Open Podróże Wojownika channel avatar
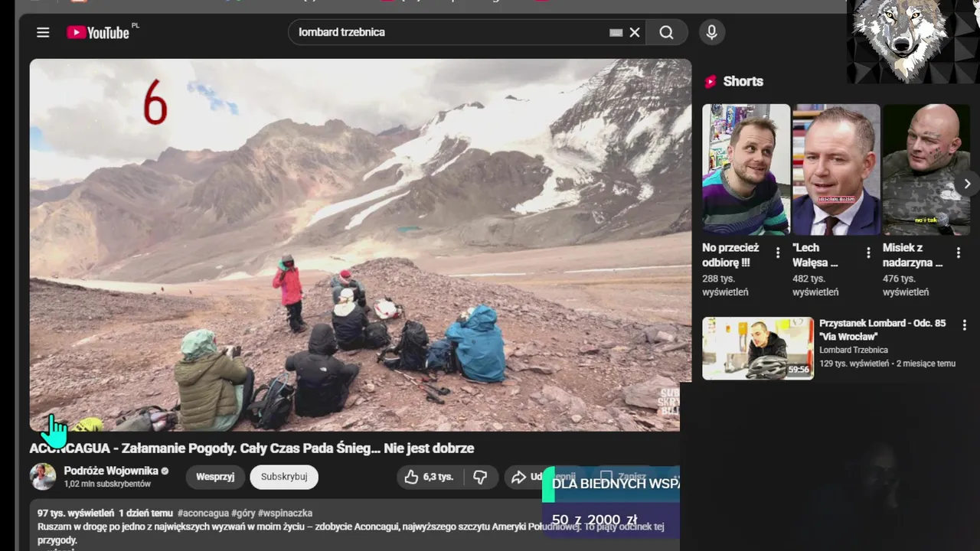The height and width of the screenshot is (551, 980). (x=43, y=476)
